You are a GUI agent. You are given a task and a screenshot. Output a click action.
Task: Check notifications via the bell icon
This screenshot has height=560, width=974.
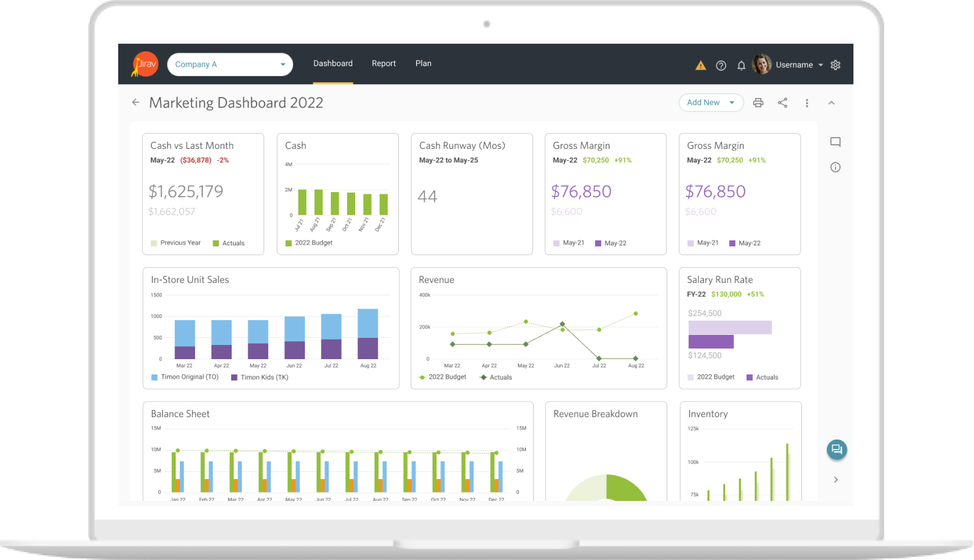coord(741,65)
